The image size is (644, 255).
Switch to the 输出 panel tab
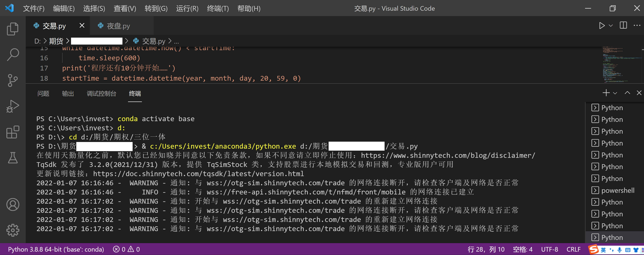coord(68,93)
